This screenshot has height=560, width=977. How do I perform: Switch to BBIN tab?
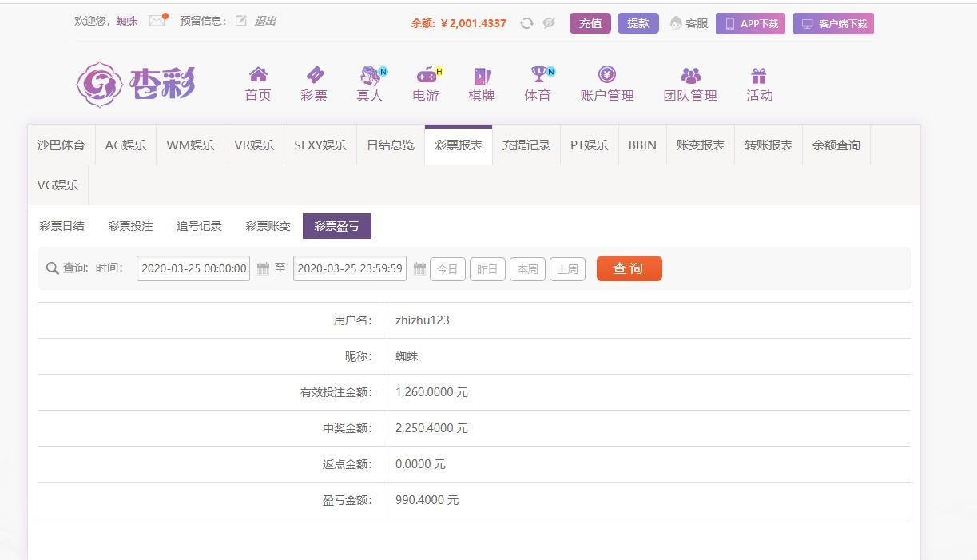click(642, 145)
